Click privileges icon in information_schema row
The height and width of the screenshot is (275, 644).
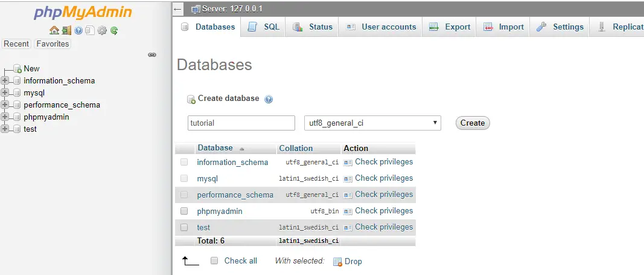click(348, 163)
